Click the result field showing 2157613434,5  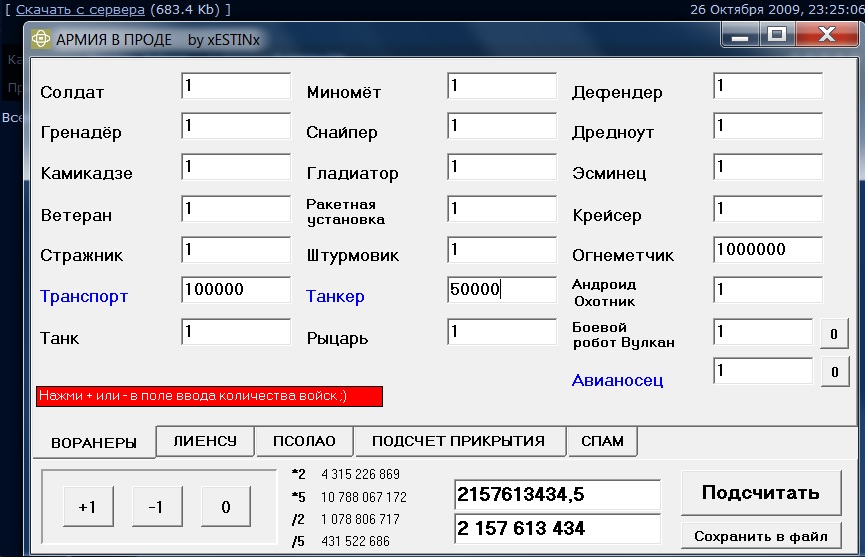[x=557, y=495]
